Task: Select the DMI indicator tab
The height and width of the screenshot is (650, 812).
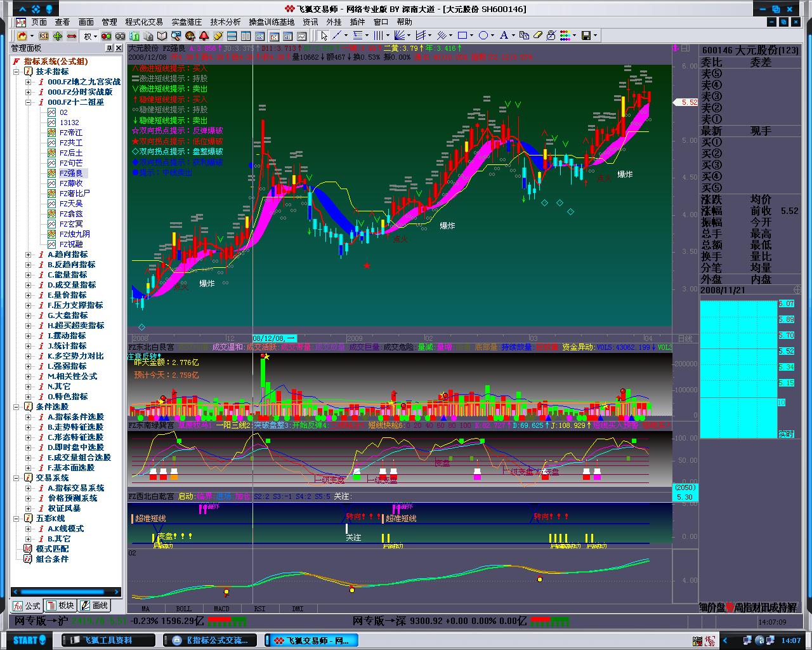Action: pyautogui.click(x=298, y=609)
